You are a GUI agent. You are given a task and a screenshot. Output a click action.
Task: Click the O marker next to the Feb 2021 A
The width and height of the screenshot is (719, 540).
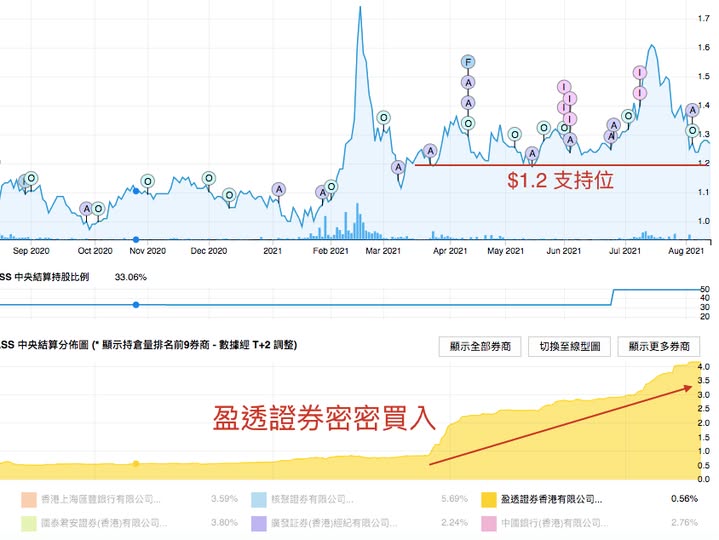pos(331,187)
